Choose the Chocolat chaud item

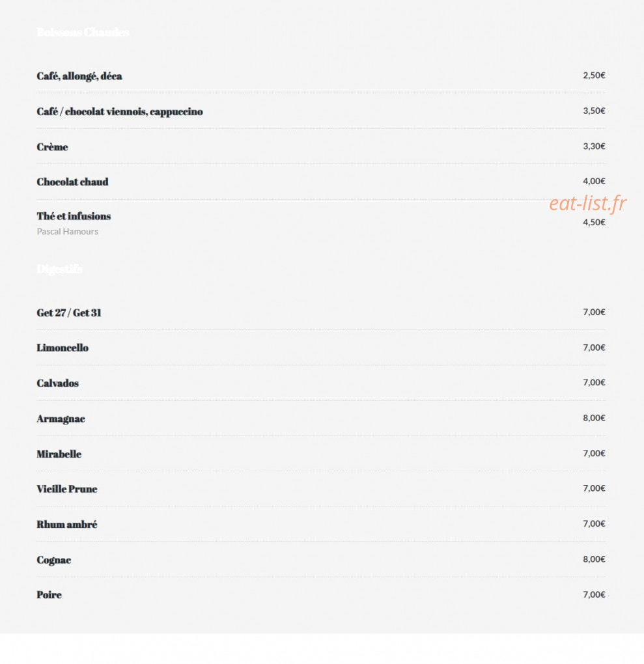click(x=72, y=182)
